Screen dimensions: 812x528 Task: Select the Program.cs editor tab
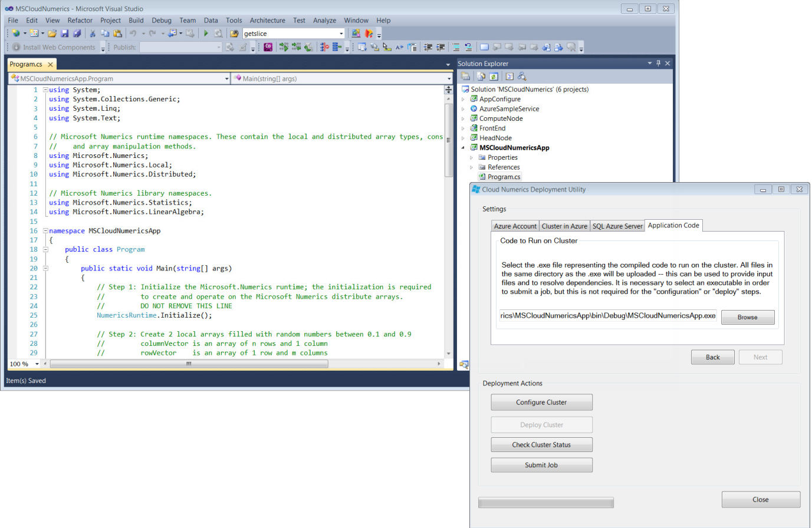[x=26, y=64]
